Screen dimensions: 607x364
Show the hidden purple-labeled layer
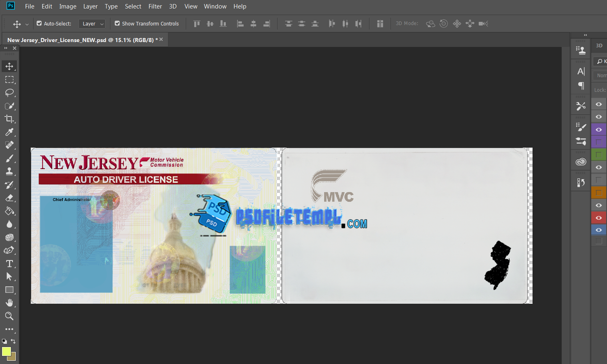coord(599,142)
